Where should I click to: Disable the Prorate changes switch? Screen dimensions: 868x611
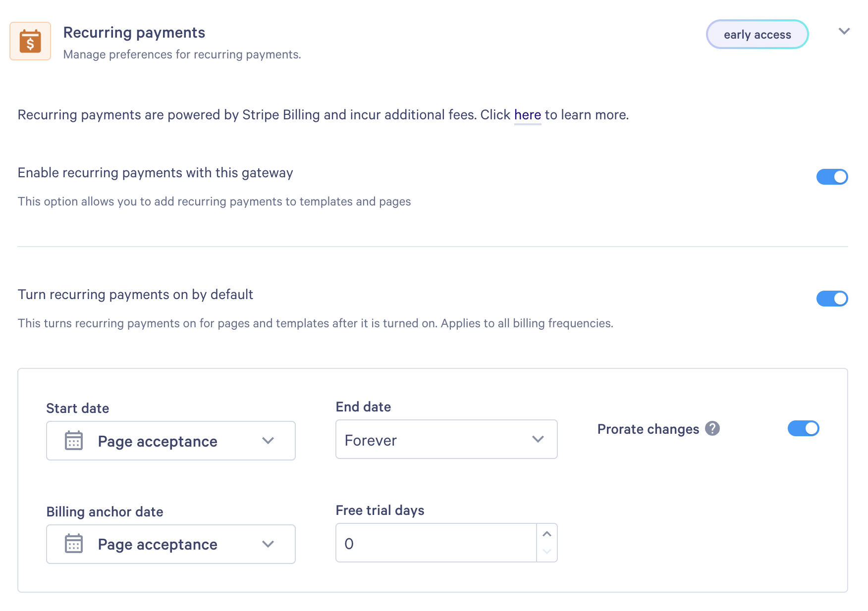coord(804,428)
